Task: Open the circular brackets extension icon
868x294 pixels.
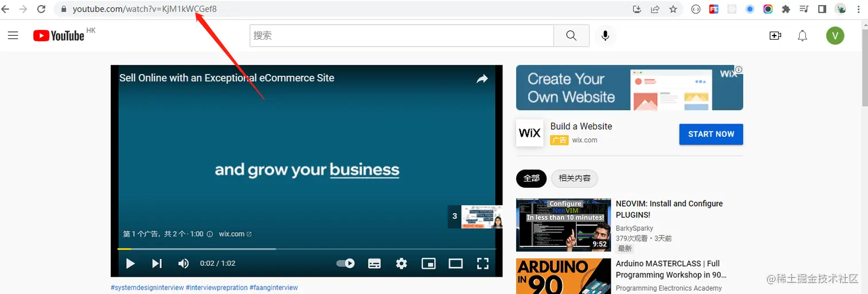Action: 696,9
